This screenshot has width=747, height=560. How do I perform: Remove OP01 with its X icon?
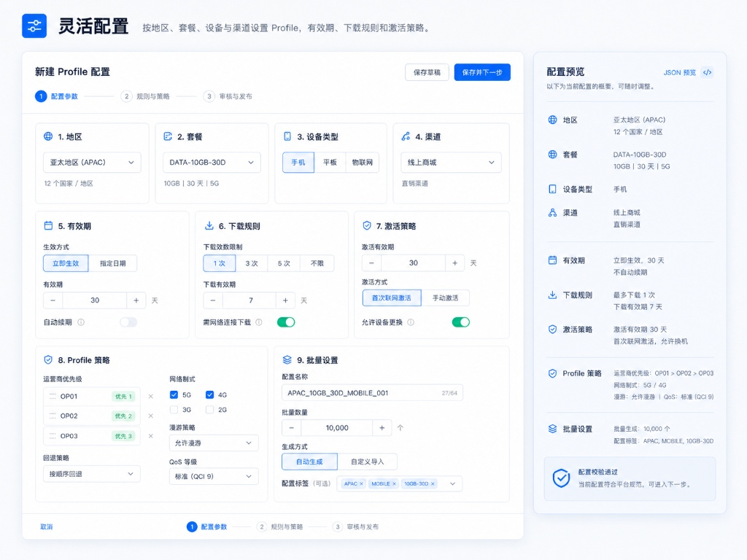click(x=150, y=396)
